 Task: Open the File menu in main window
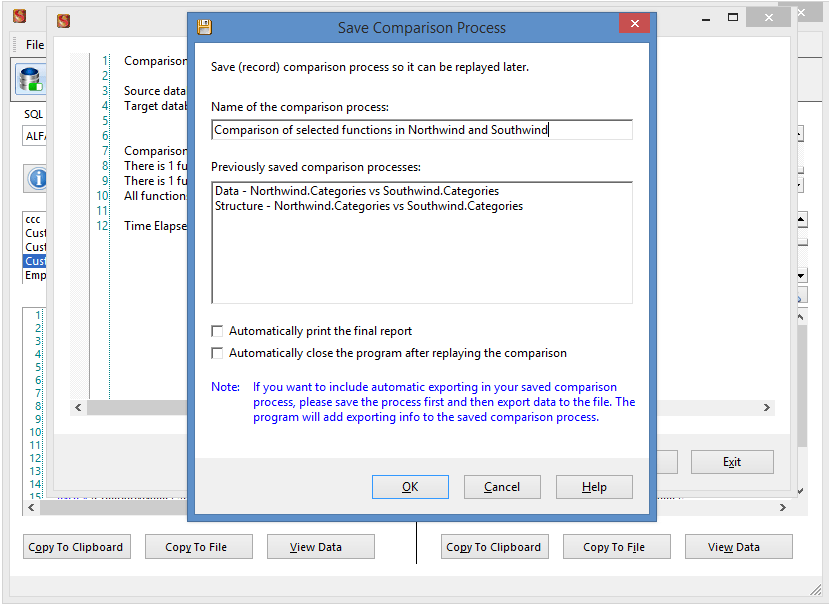pyautogui.click(x=35, y=45)
